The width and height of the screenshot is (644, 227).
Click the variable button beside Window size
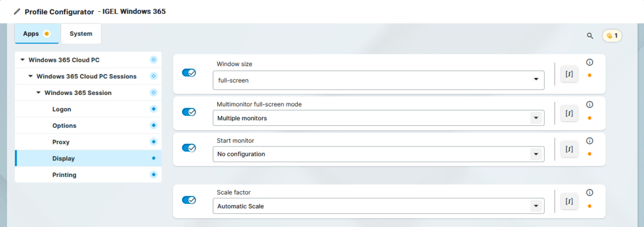(569, 74)
